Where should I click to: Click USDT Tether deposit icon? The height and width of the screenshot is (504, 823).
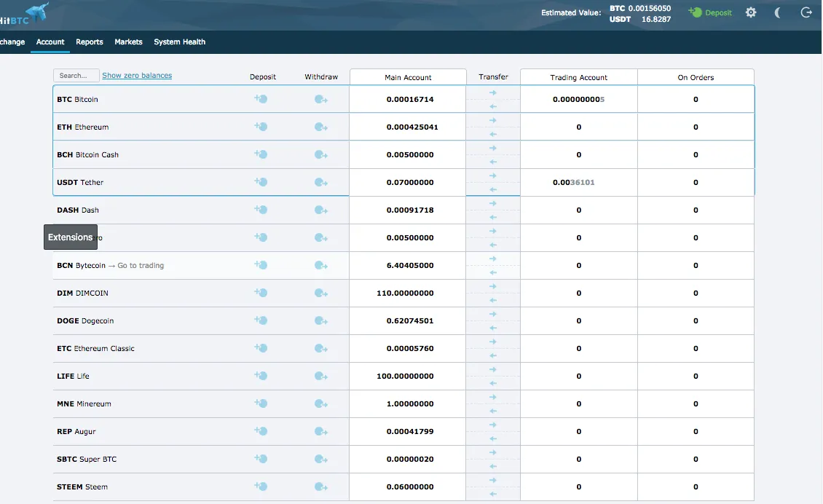pos(261,181)
